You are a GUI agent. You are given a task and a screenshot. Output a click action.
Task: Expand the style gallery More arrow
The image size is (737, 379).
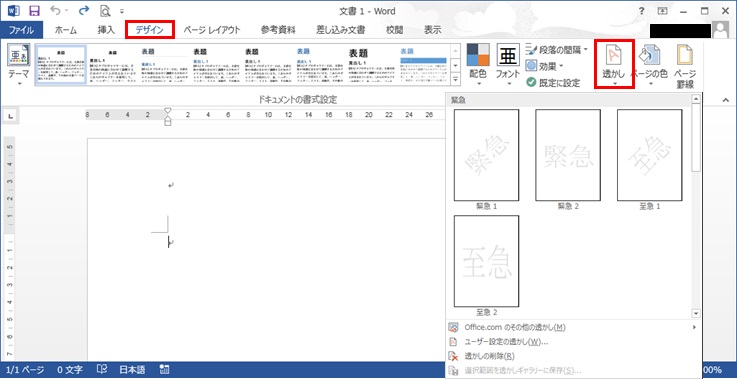pyautogui.click(x=455, y=79)
